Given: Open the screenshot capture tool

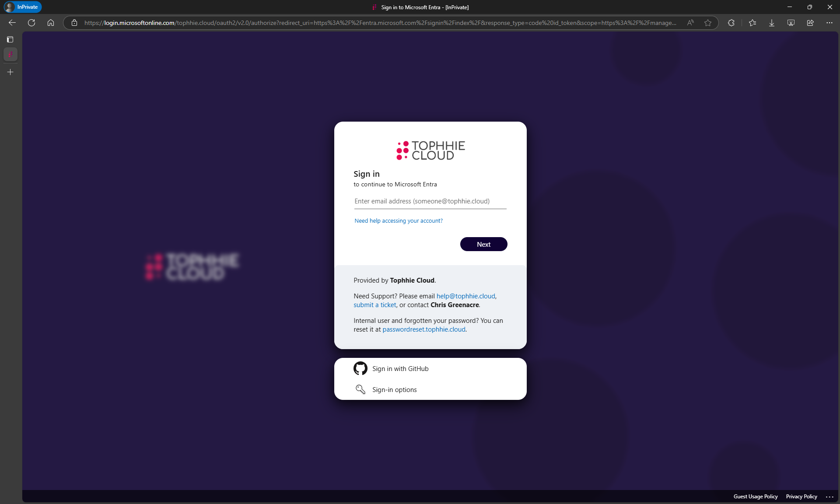Looking at the screenshot, I should tap(791, 23).
